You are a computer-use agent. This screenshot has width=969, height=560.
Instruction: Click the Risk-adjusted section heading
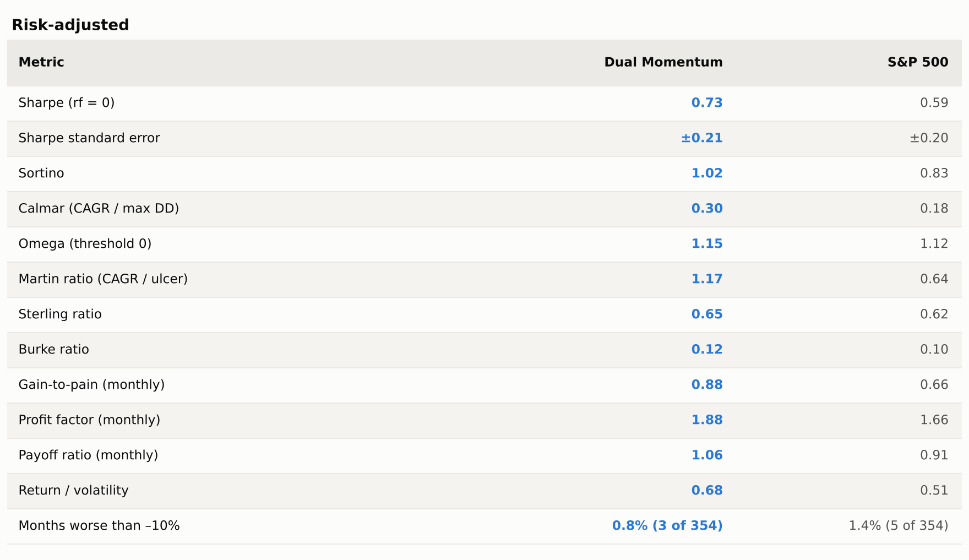coord(70,25)
